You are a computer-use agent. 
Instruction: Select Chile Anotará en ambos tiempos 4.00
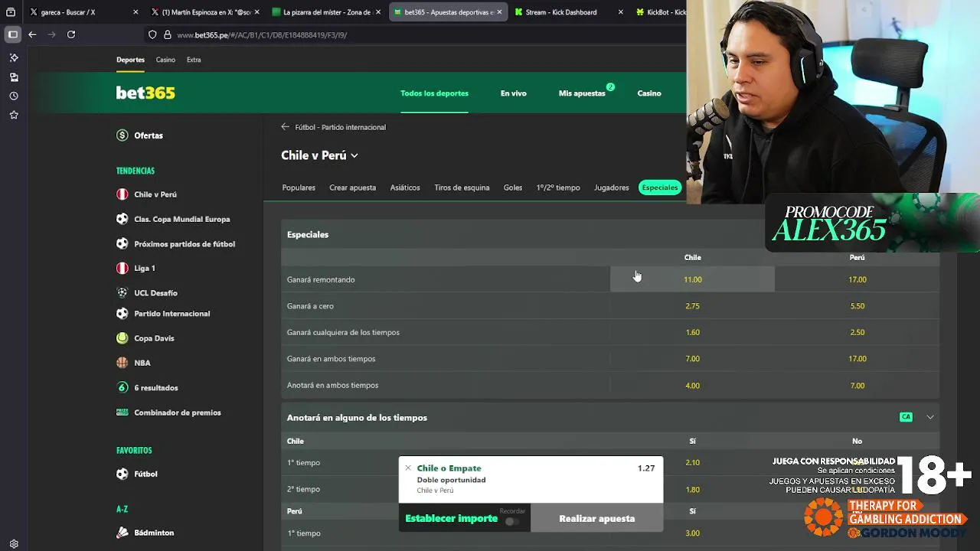[692, 385]
